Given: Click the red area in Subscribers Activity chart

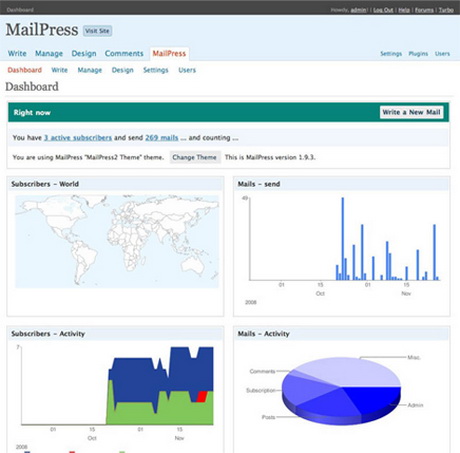Looking at the screenshot, I should 202,397.
